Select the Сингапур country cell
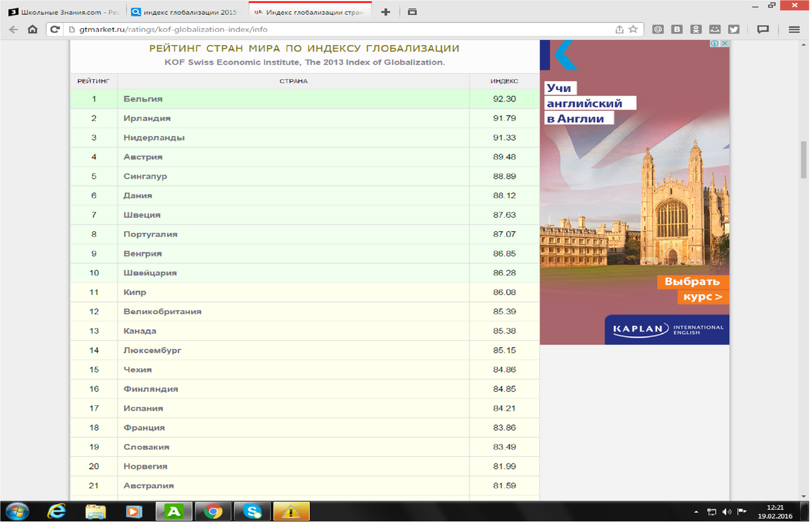Image resolution: width=812 pixels, height=525 pixels. pos(293,176)
